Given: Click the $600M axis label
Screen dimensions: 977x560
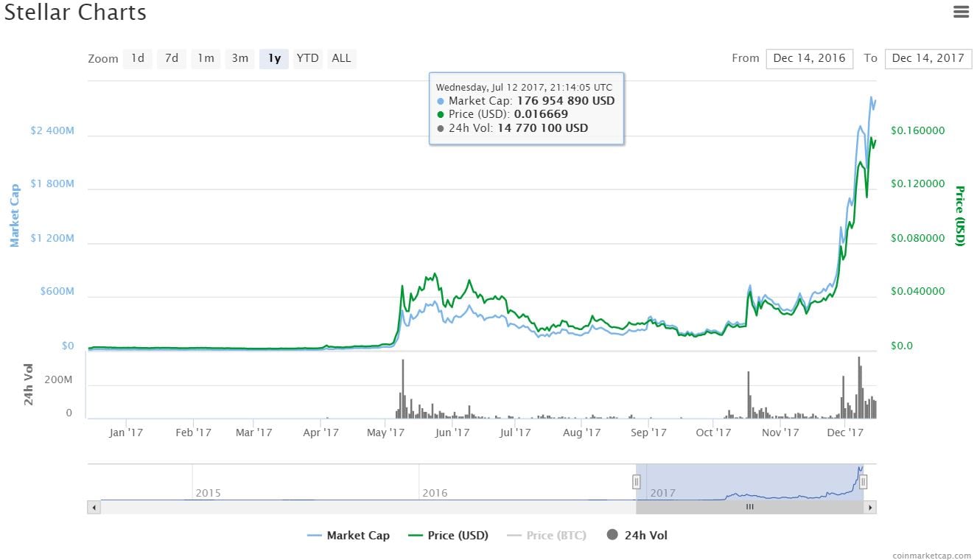Looking at the screenshot, I should point(57,292).
